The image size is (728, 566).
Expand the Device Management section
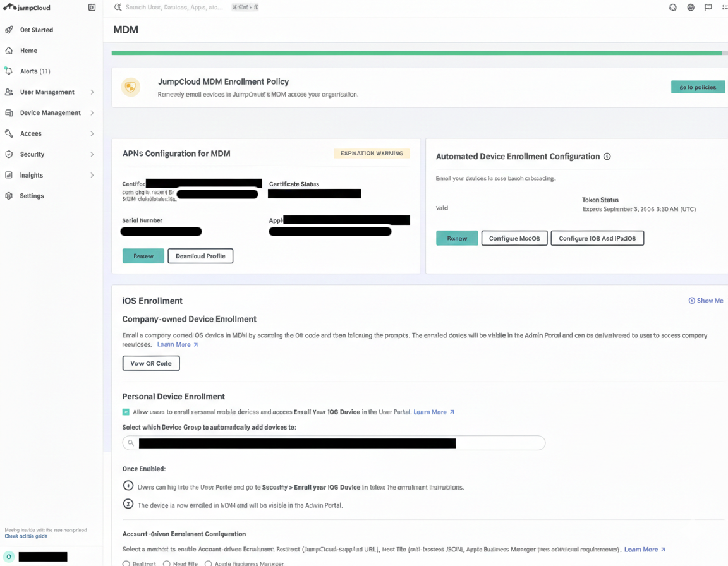[92, 113]
